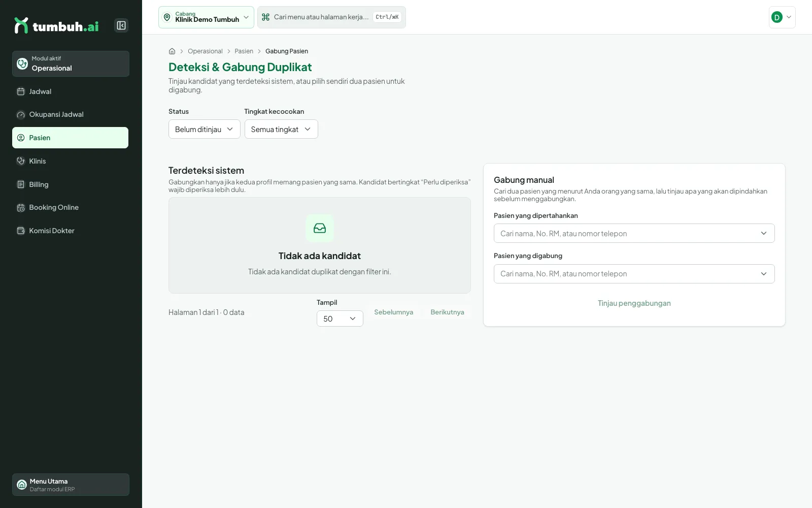Image resolution: width=812 pixels, height=508 pixels.
Task: Click the 'Gabung Pasien' breadcrumb text
Action: point(287,51)
